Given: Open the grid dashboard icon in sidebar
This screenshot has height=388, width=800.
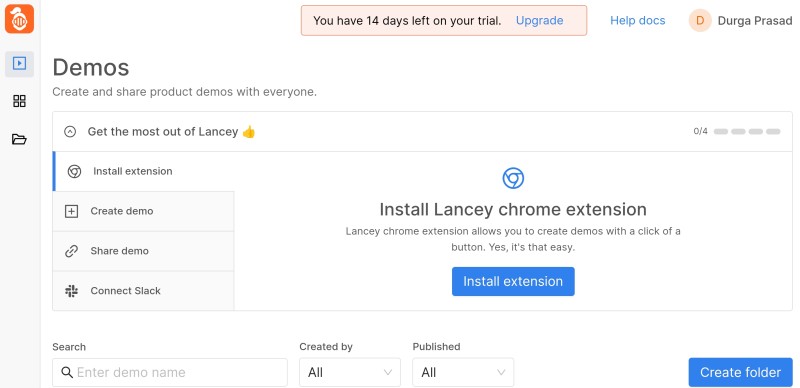Looking at the screenshot, I should point(19,101).
